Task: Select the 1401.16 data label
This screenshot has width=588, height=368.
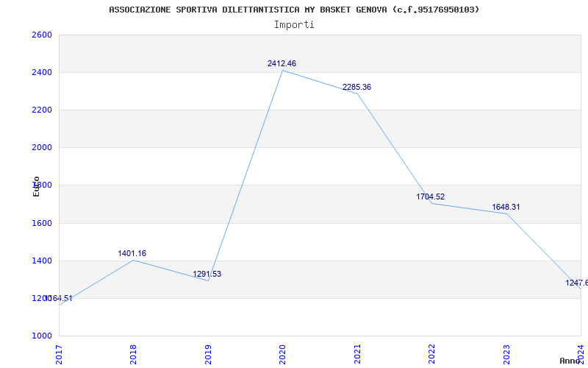Action: tap(132, 253)
